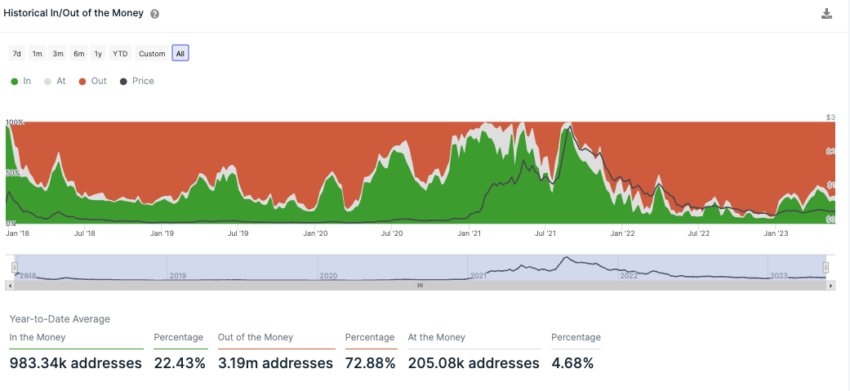This screenshot has width=850, height=391.
Task: Open the Custom date range option
Action: point(152,54)
